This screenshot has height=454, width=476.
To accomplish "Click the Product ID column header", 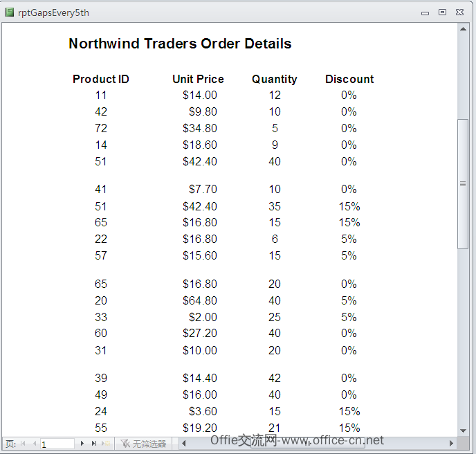I will point(101,80).
